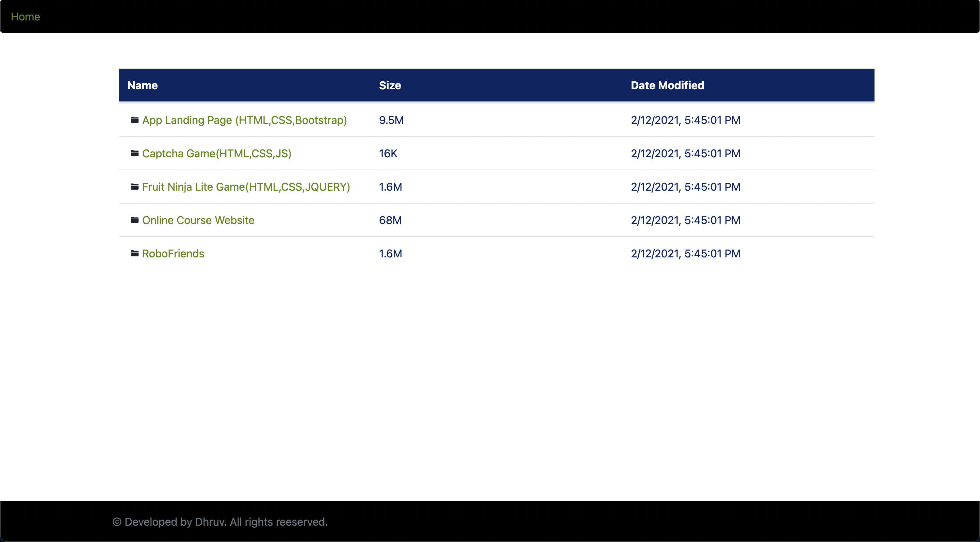Click the black top navigation bar
Image resolution: width=980 pixels, height=542 pixels.
(490, 16)
